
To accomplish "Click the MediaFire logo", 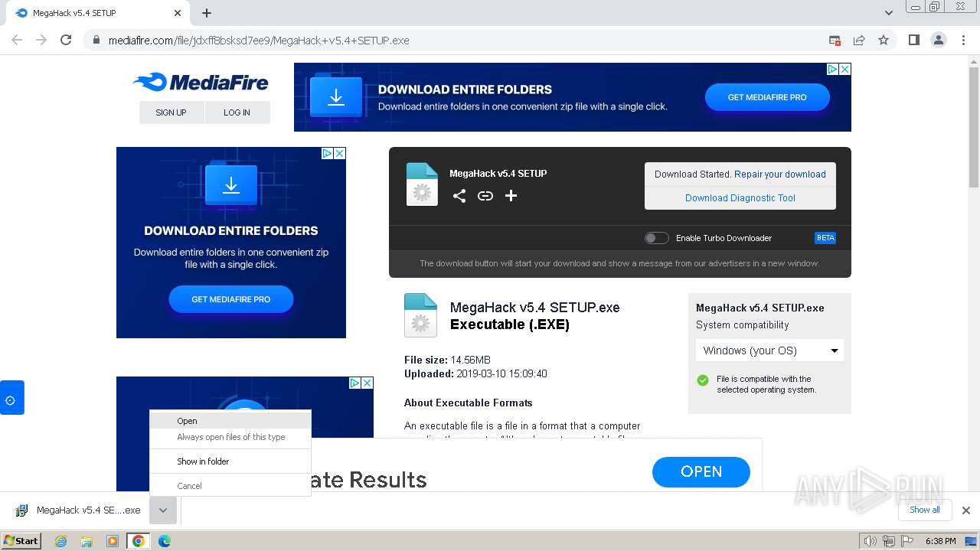I will pos(201,82).
